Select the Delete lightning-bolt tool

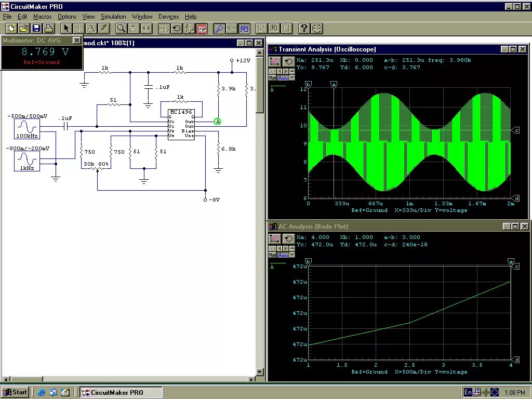click(103, 29)
